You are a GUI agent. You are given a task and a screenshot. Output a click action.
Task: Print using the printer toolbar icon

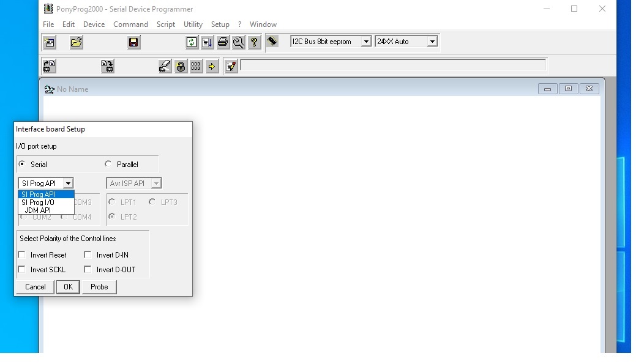coord(223,42)
